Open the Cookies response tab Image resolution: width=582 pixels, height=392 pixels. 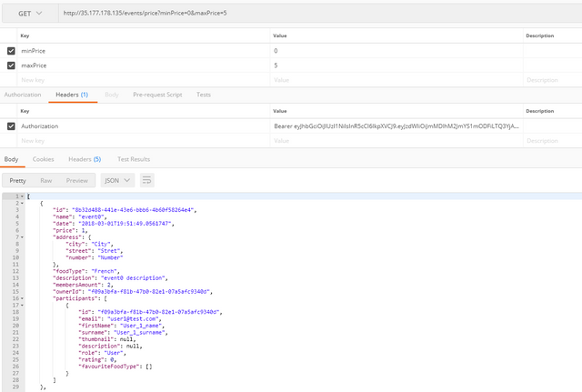tap(43, 159)
